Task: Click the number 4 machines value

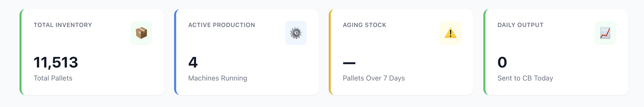Action: [193, 62]
